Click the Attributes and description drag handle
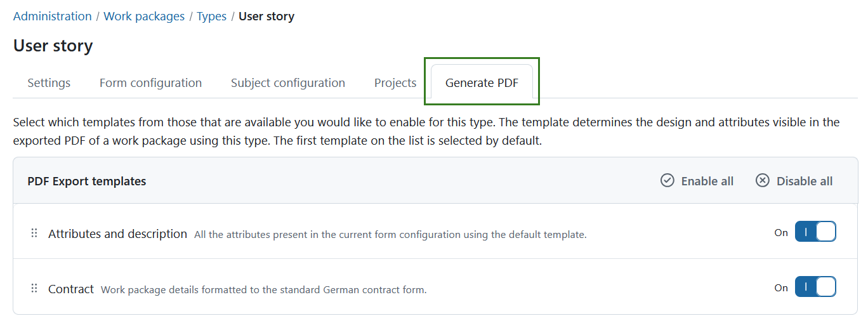The height and width of the screenshot is (323, 868). [x=34, y=234]
